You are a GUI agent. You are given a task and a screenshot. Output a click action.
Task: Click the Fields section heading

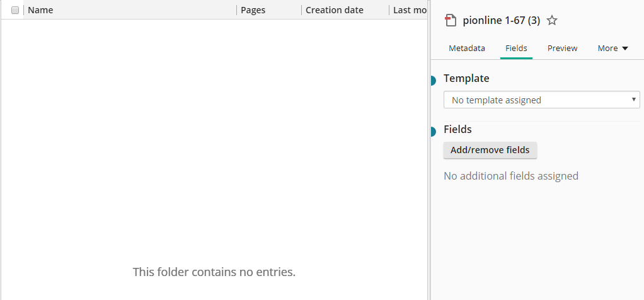[457, 129]
